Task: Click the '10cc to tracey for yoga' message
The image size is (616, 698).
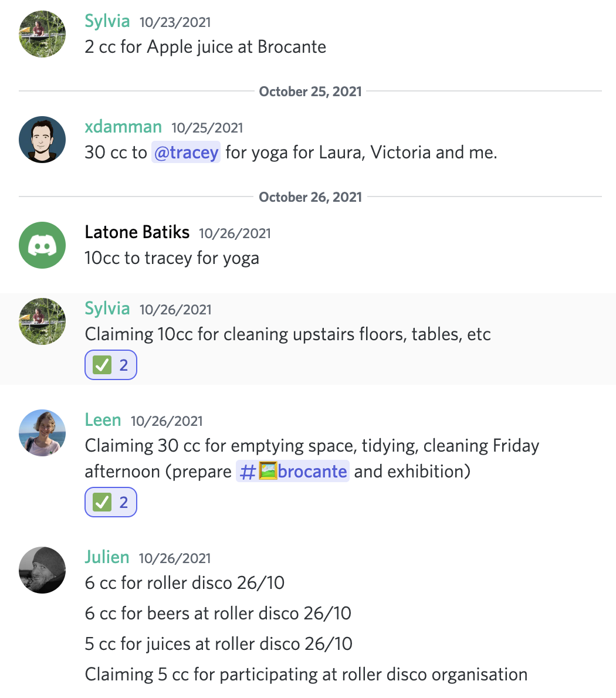Action: coord(172,258)
